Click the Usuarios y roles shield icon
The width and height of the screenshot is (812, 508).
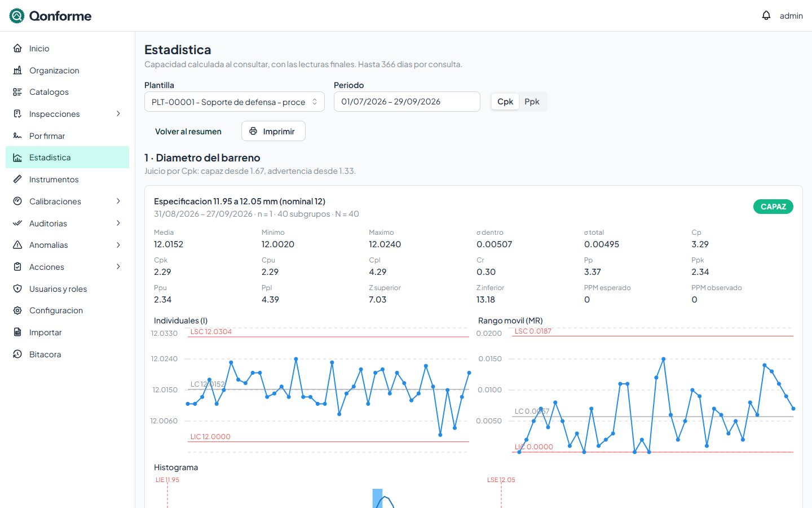(x=17, y=289)
